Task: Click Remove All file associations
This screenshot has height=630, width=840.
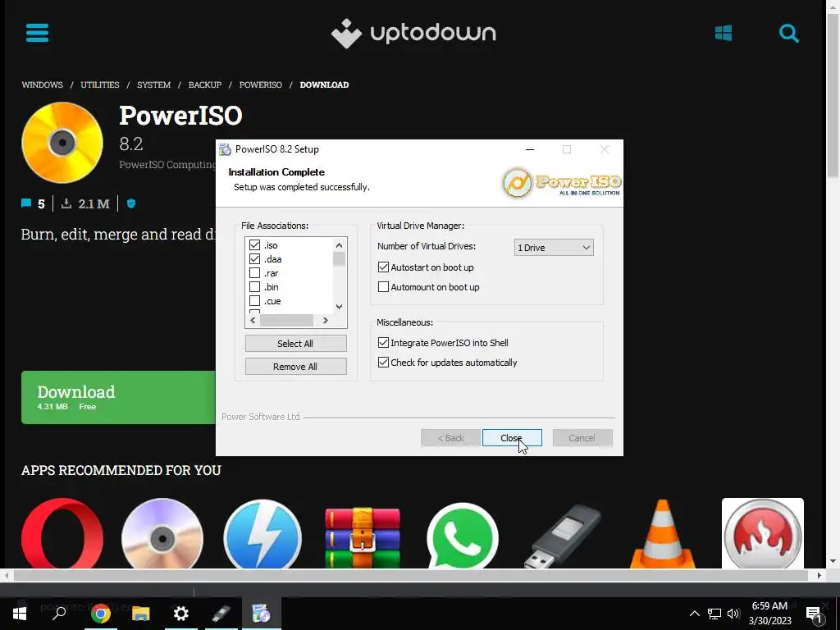Action: click(295, 367)
